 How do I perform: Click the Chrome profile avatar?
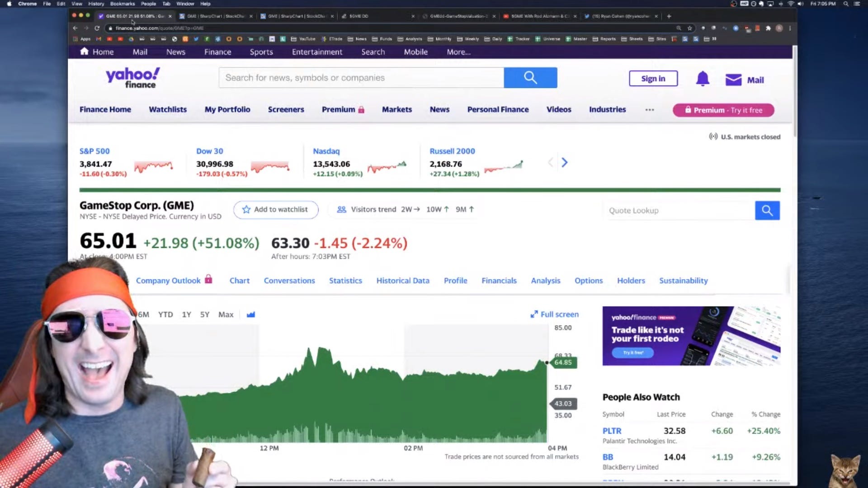click(779, 28)
